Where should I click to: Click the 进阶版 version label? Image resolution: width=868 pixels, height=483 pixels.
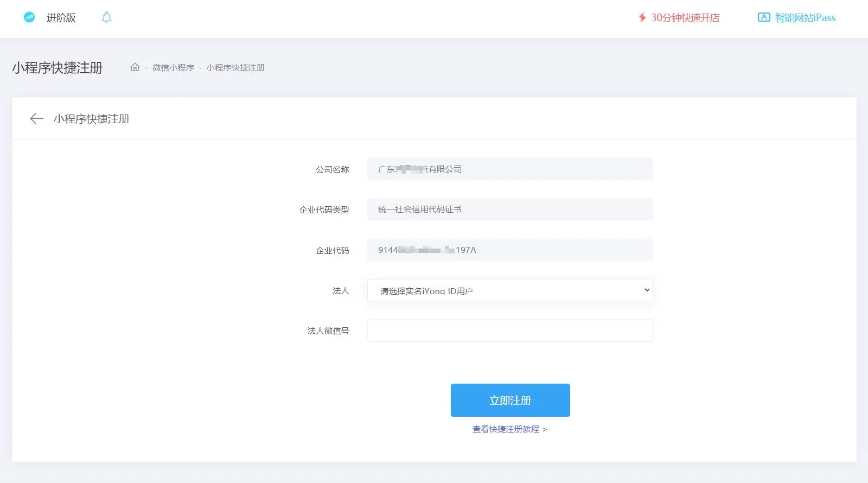click(61, 18)
